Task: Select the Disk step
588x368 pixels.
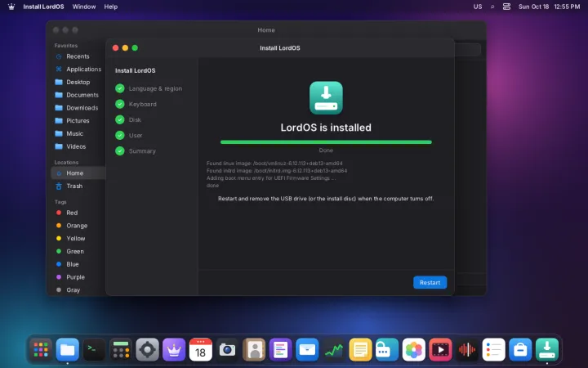Action: point(128,119)
